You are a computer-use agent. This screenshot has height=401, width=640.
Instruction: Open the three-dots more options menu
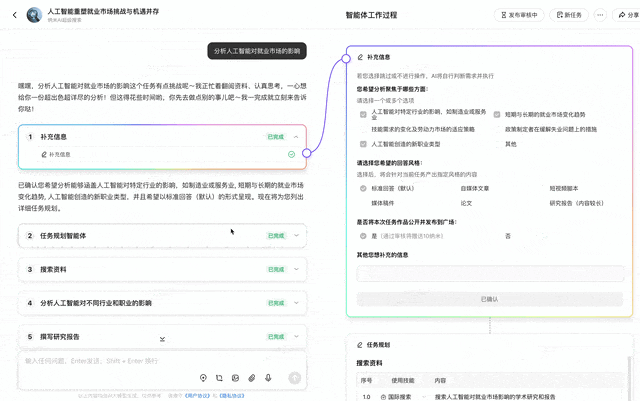click(599, 15)
